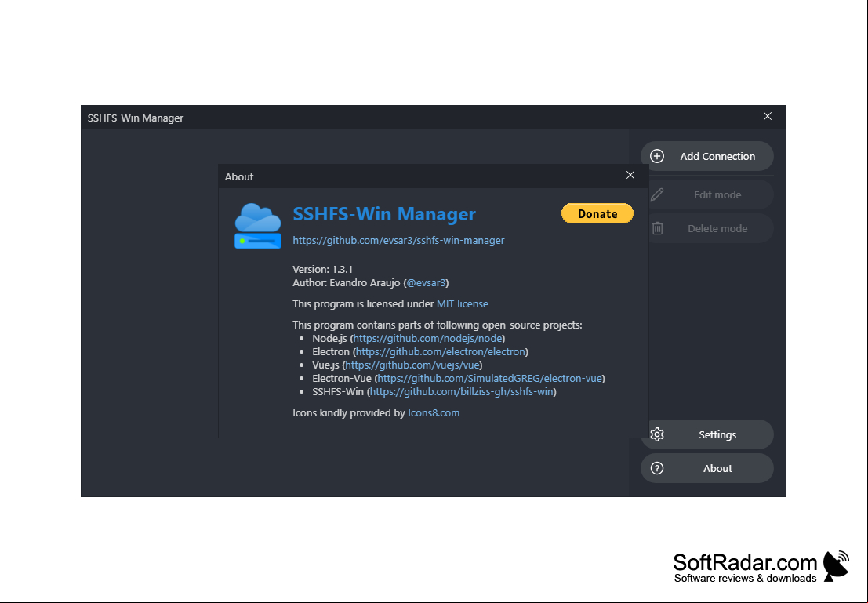Click the SSHFS-Win Manager blue heading
Viewport: 868px width, 603px height.
384,214
